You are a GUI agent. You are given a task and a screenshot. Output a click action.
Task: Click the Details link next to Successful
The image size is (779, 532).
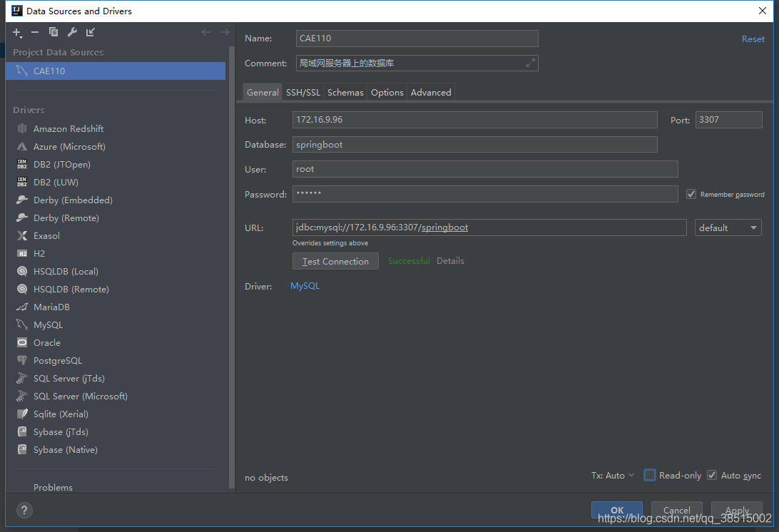(450, 261)
